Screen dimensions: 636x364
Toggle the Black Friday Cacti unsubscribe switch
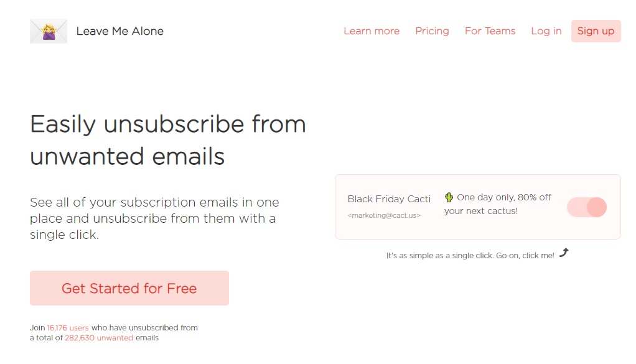point(586,207)
